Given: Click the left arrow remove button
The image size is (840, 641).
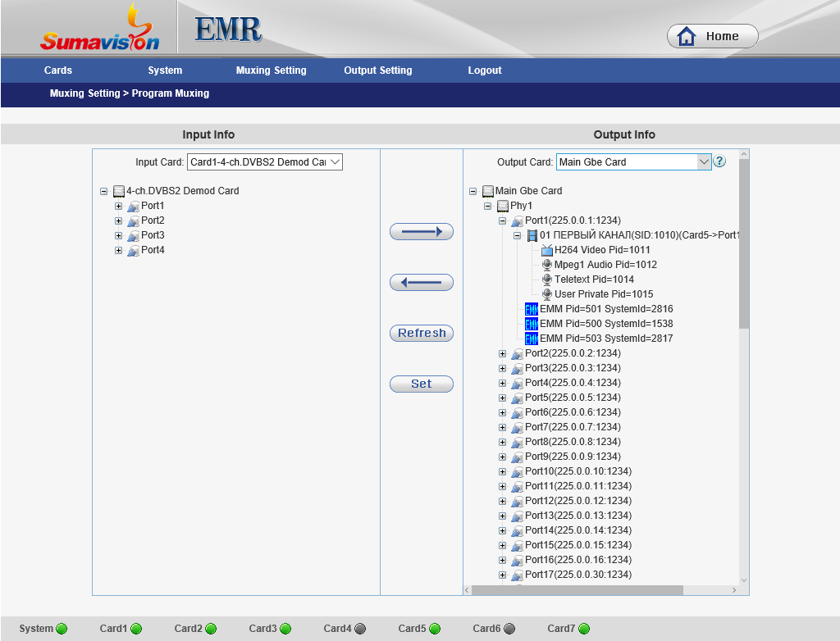Looking at the screenshot, I should 421,283.
